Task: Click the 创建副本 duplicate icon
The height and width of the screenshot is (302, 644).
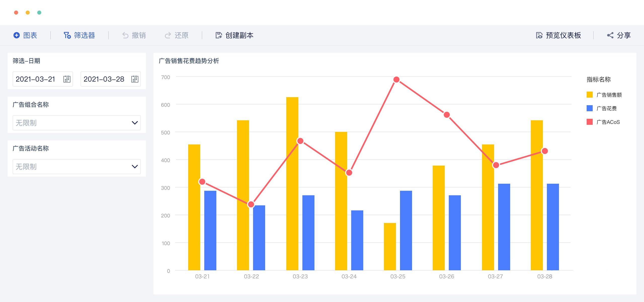Action: [219, 35]
